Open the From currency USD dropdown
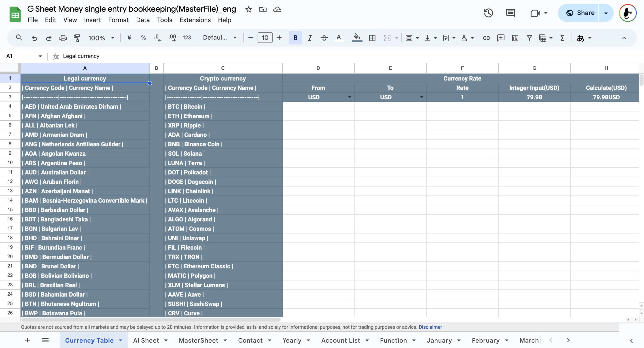This screenshot has width=644, height=348. point(350,97)
